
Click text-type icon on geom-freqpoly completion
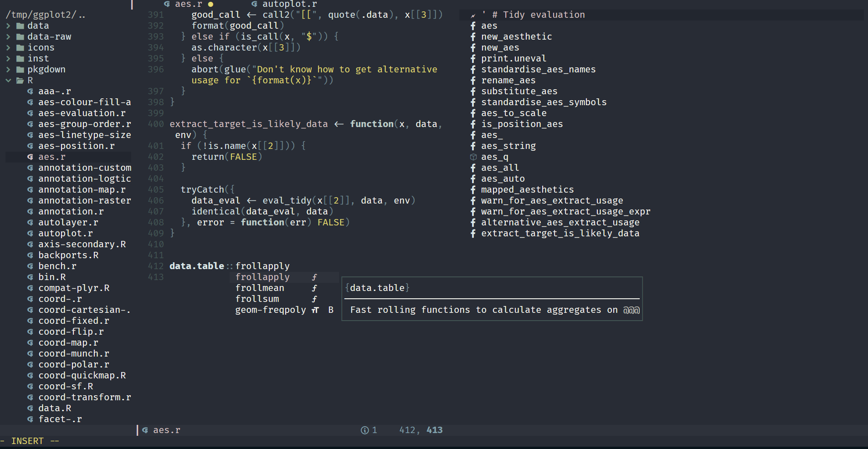point(315,310)
